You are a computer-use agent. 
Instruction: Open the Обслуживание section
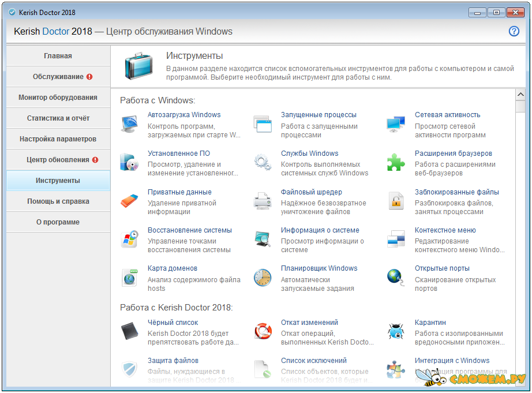(58, 77)
